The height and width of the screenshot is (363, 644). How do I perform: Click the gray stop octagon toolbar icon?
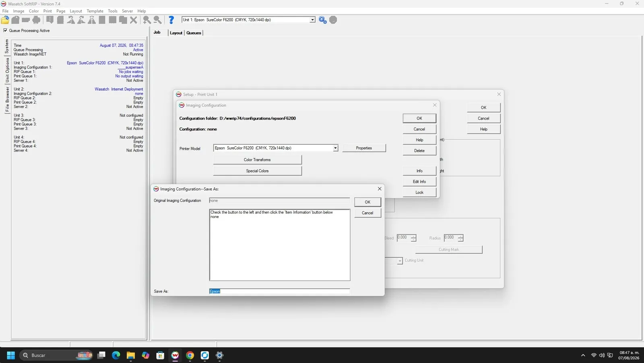tap(333, 20)
